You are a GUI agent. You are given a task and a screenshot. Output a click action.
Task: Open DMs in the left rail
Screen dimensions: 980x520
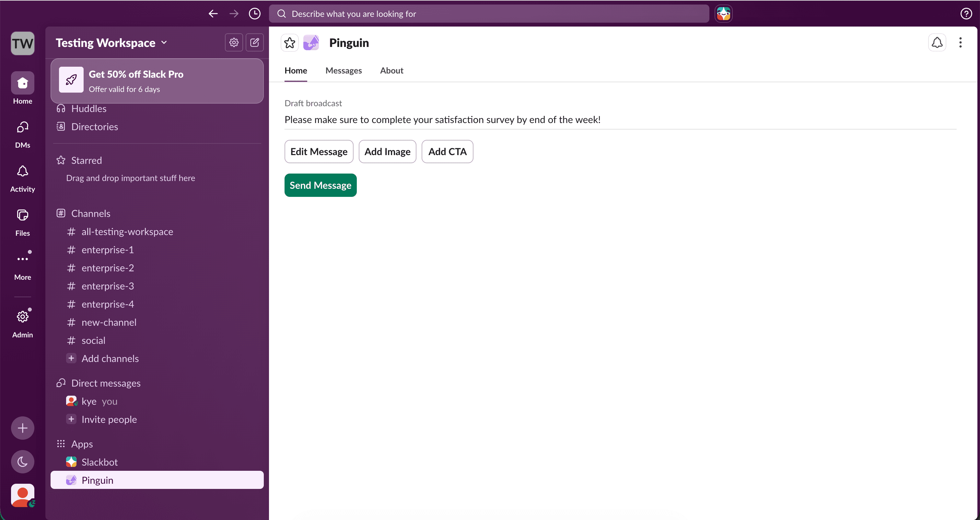point(22,134)
